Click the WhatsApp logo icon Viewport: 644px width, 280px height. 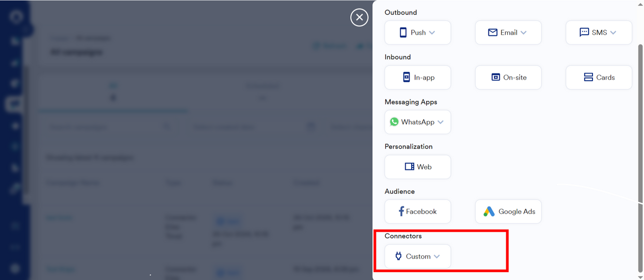point(394,122)
